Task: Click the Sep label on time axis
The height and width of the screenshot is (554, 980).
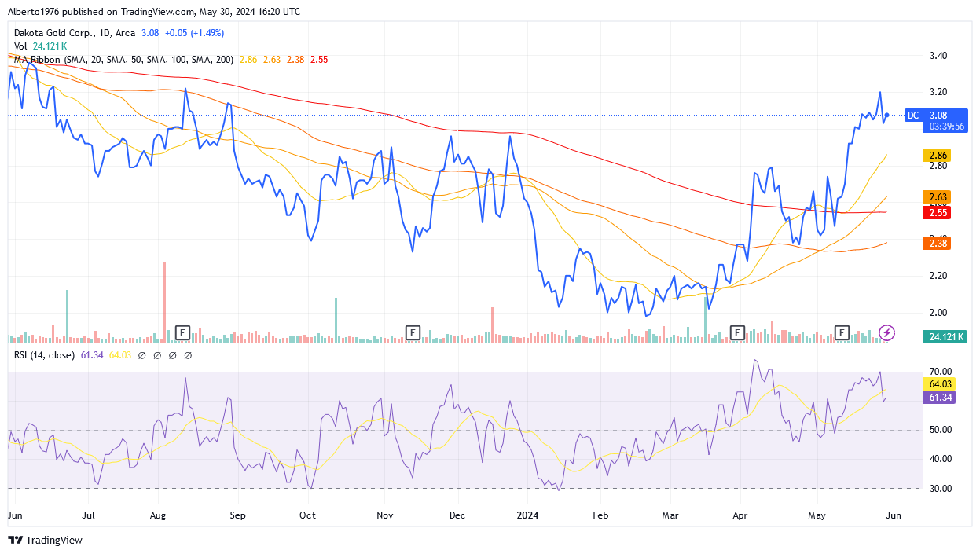Action: (x=237, y=515)
